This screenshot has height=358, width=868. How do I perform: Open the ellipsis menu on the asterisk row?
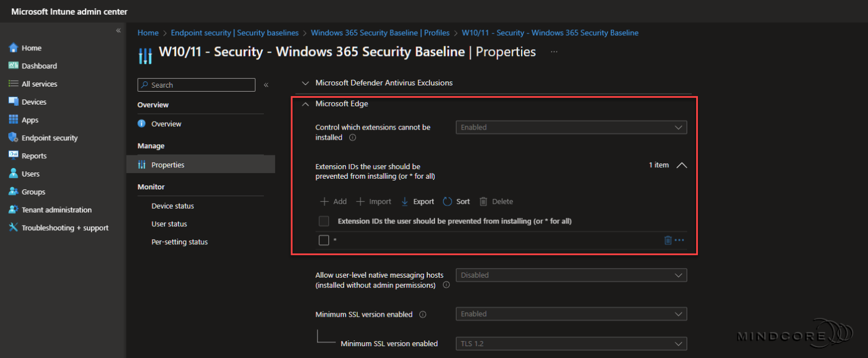click(x=679, y=240)
